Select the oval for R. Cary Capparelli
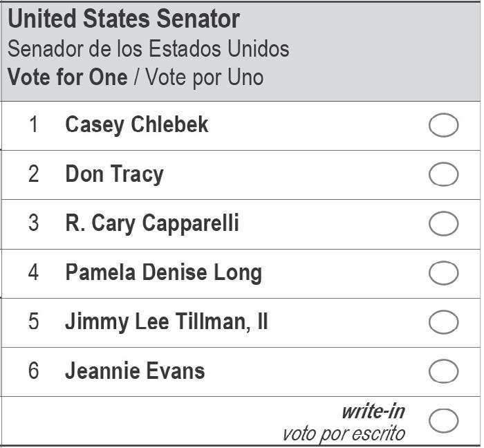Screen dimensions: 484x448 [x=443, y=224]
